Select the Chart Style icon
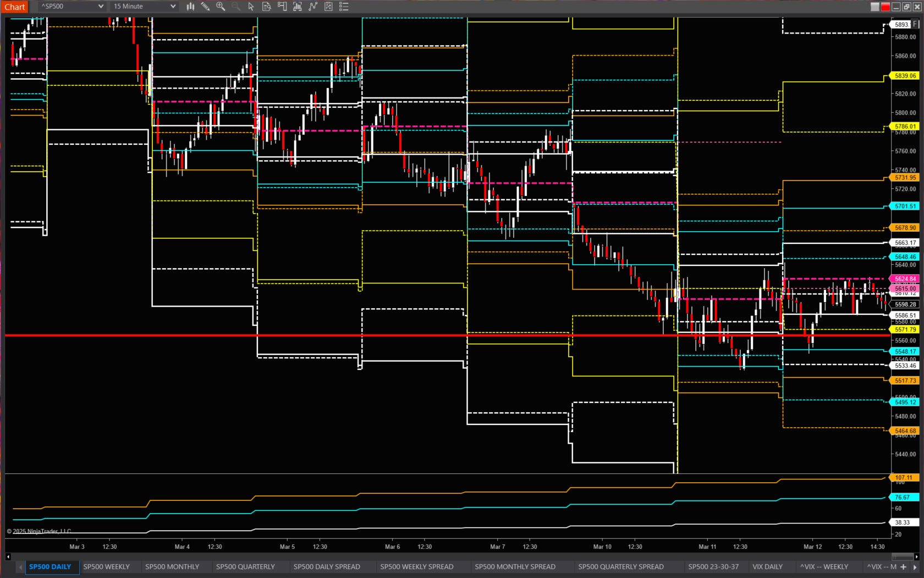This screenshot has width=924, height=578. [190, 6]
